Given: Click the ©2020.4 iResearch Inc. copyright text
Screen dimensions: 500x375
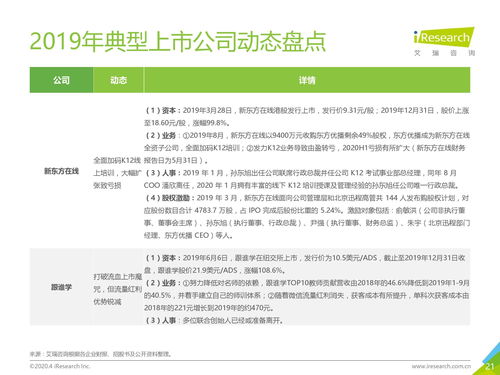Looking at the screenshot, I should coord(60,366).
